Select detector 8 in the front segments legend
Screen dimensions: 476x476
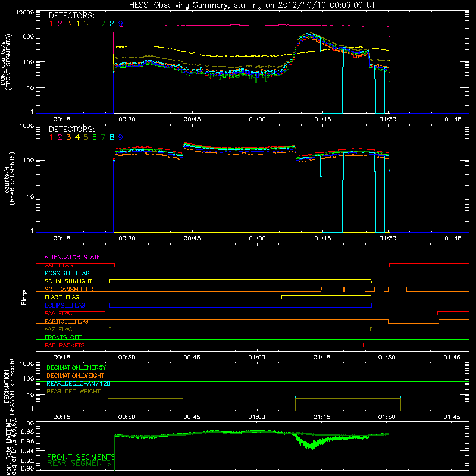(x=112, y=24)
